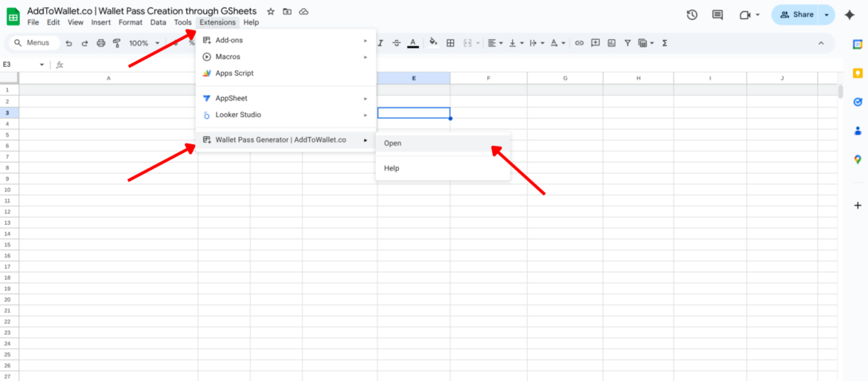Pick a text color
The height and width of the screenshot is (381, 868).
point(412,42)
